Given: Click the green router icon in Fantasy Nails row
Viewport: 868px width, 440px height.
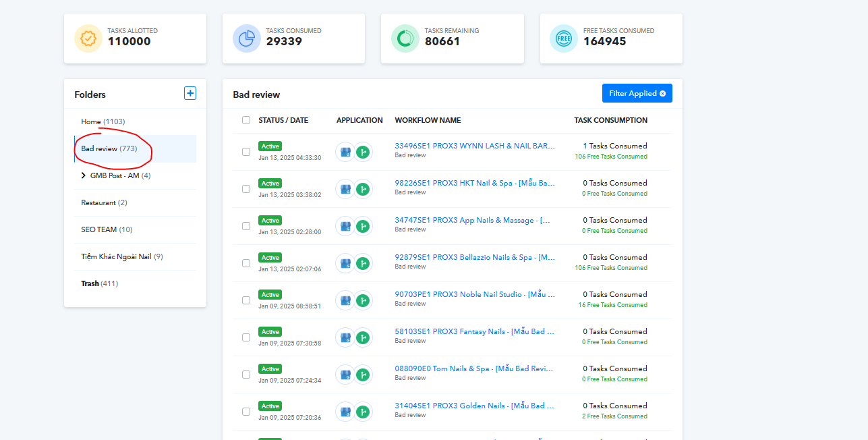Looking at the screenshot, I should tap(363, 337).
